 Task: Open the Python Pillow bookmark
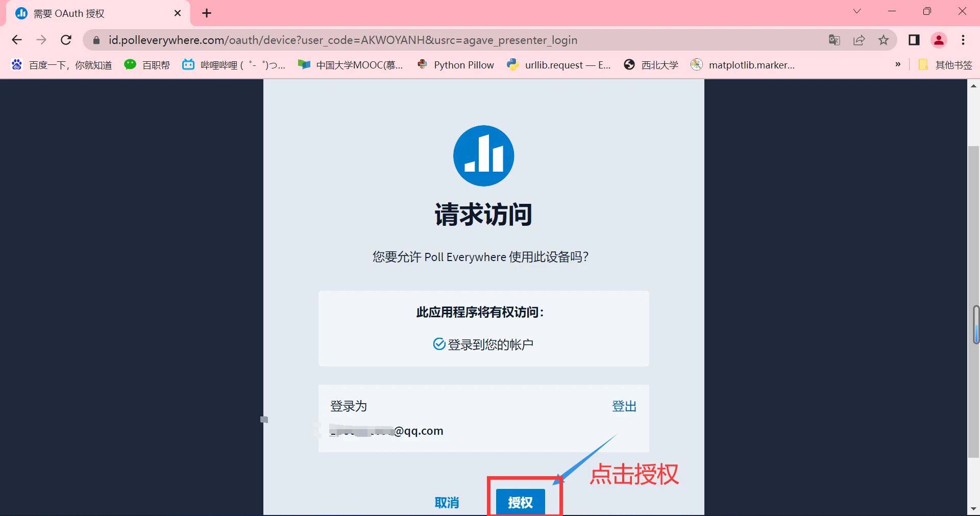[455, 65]
